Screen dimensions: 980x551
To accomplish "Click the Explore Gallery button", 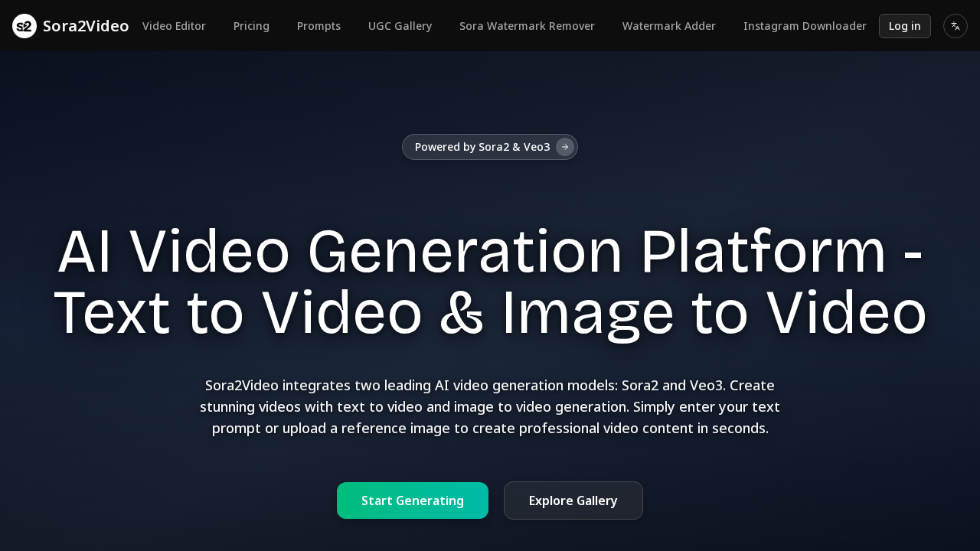I will coord(573,500).
